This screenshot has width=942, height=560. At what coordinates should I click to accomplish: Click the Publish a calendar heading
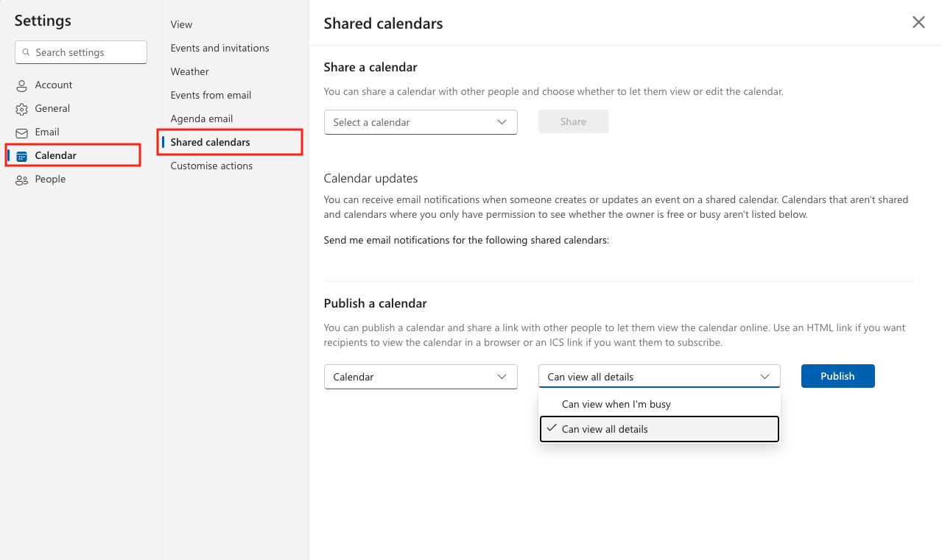point(375,303)
